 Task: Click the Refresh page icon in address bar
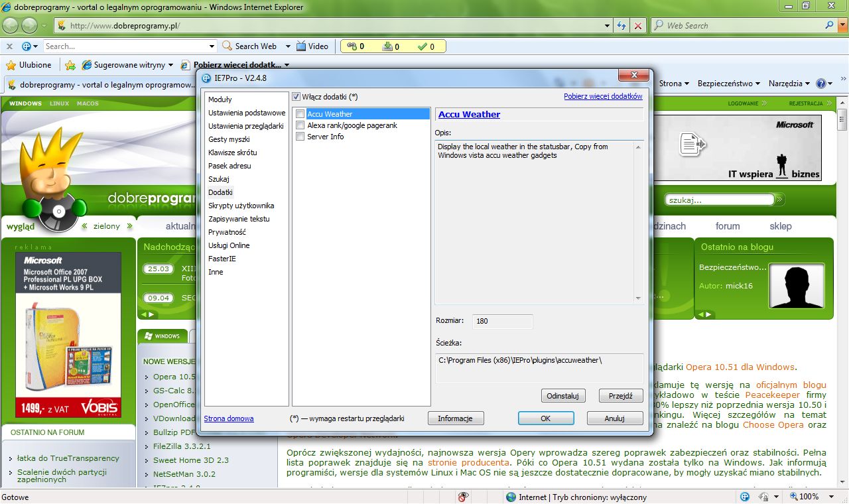[621, 25]
